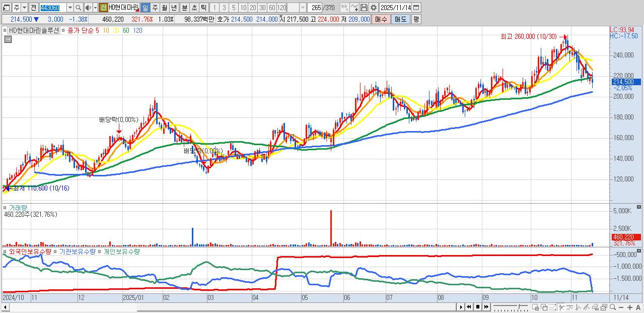Select the 10 interval button
This screenshot has width=644, height=313.
click(243, 8)
